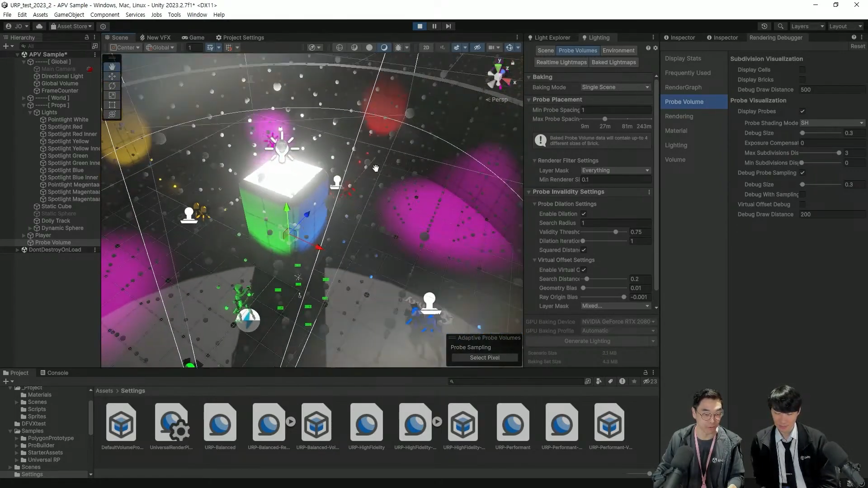Adjust the Validity Threshold slider
Image resolution: width=868 pixels, height=488 pixels.
tap(615, 232)
